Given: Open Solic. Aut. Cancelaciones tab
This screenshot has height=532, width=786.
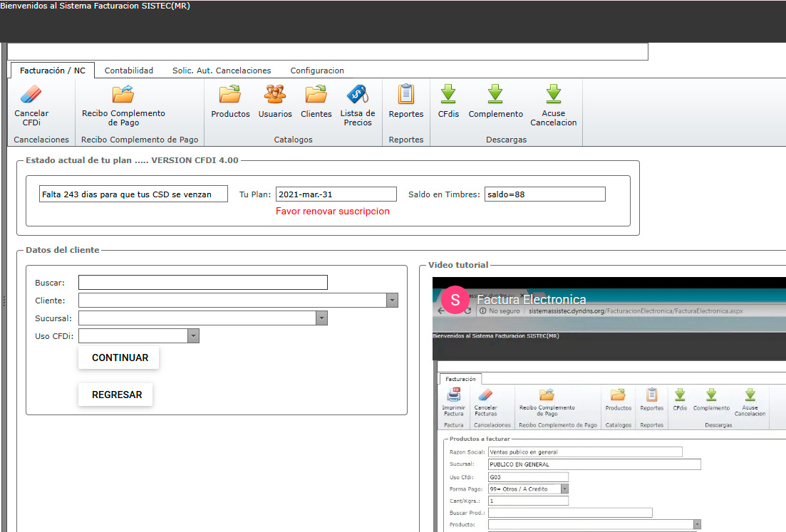Looking at the screenshot, I should (x=222, y=71).
